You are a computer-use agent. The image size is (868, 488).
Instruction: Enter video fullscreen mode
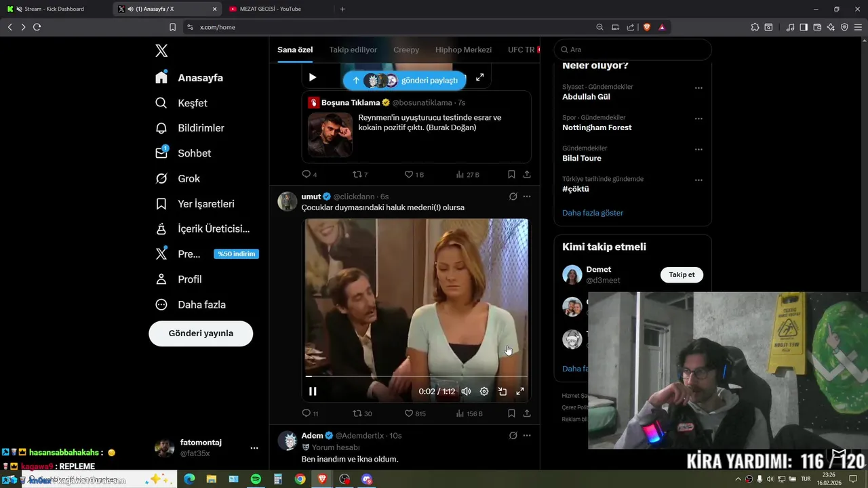[520, 391]
